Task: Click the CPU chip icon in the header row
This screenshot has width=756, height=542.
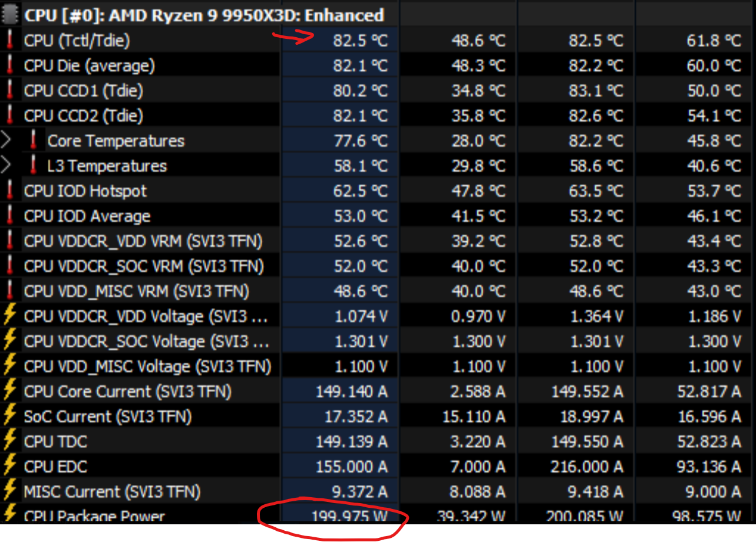Action: (x=10, y=15)
